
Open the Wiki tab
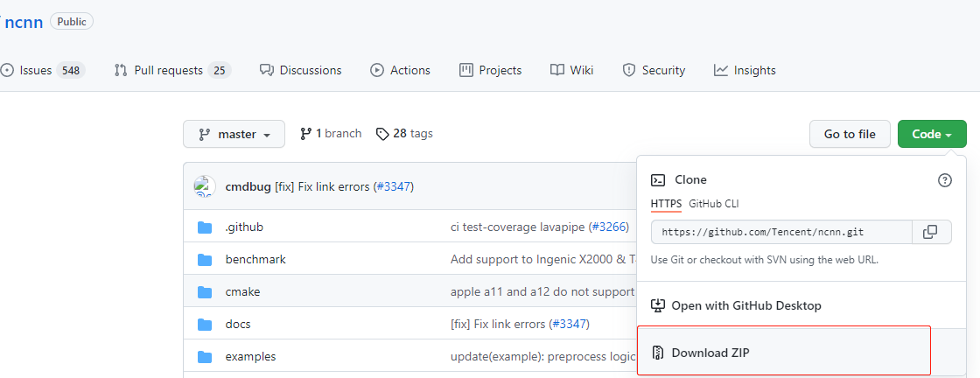pos(572,70)
